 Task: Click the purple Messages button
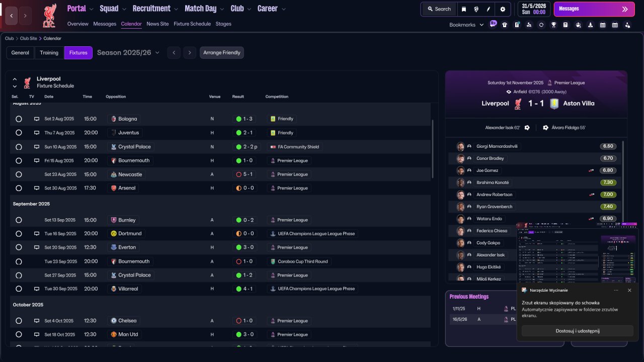tap(594, 9)
